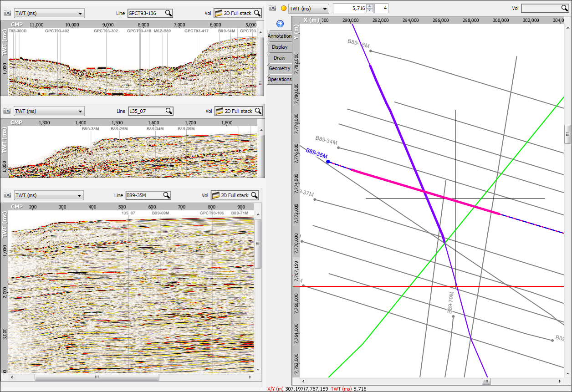This screenshot has width=572, height=392.
Task: Increase the 5,716 TWT value with the up stepper
Action: pos(370,6)
